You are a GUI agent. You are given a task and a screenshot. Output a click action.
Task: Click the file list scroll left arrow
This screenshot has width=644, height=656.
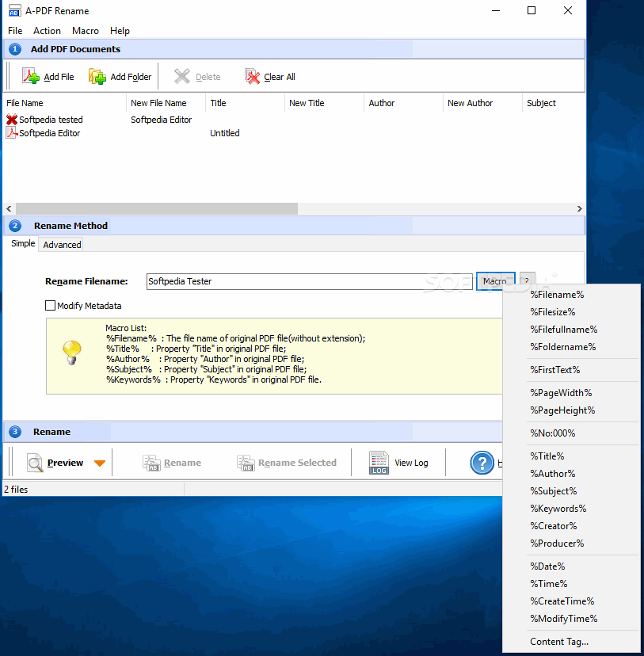pyautogui.click(x=9, y=208)
